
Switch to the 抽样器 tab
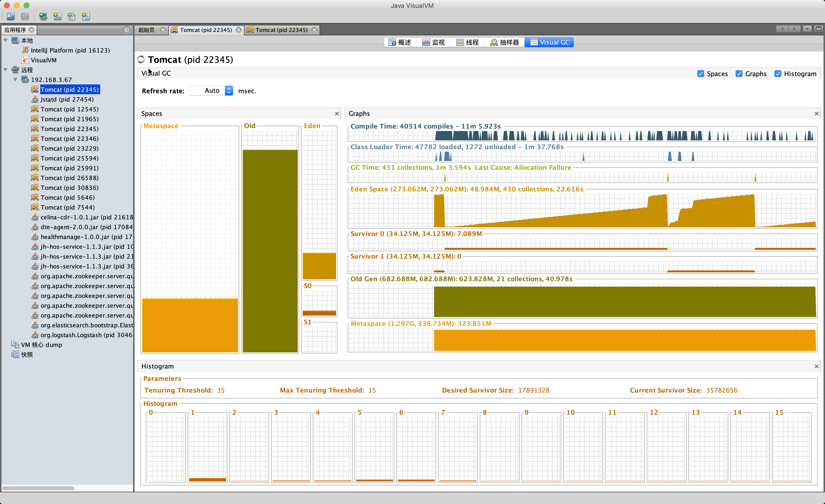point(505,42)
